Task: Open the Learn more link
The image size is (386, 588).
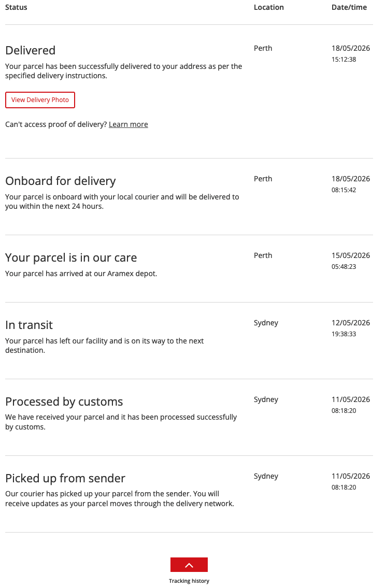Action: (x=128, y=124)
